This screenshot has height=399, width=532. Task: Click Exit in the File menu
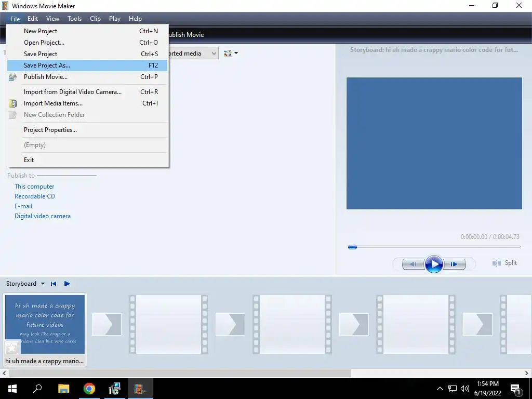click(x=87, y=160)
